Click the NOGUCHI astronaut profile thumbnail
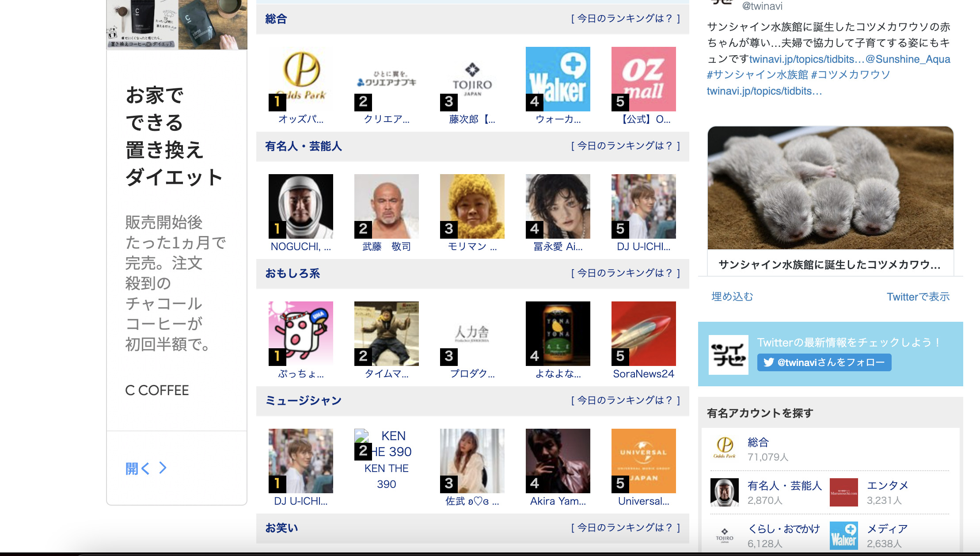 pyautogui.click(x=300, y=206)
